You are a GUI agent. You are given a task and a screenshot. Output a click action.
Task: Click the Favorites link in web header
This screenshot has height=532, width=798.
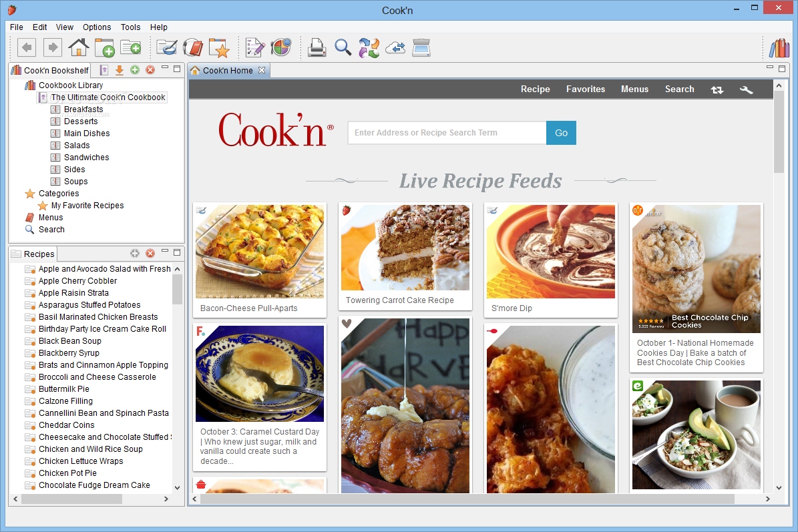[586, 89]
